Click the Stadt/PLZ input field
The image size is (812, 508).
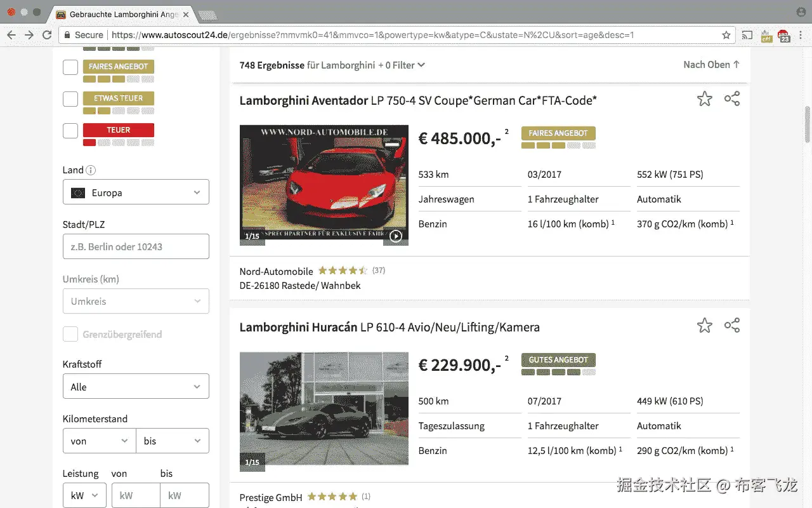click(x=136, y=246)
